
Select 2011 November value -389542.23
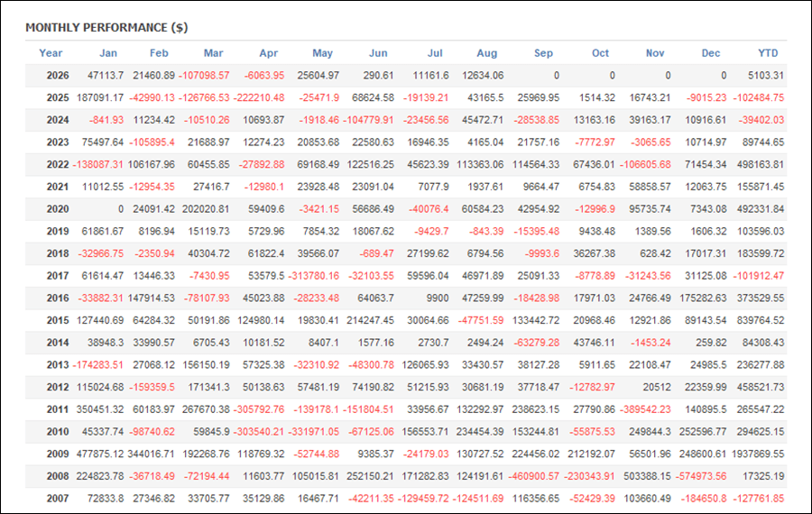[x=645, y=409]
